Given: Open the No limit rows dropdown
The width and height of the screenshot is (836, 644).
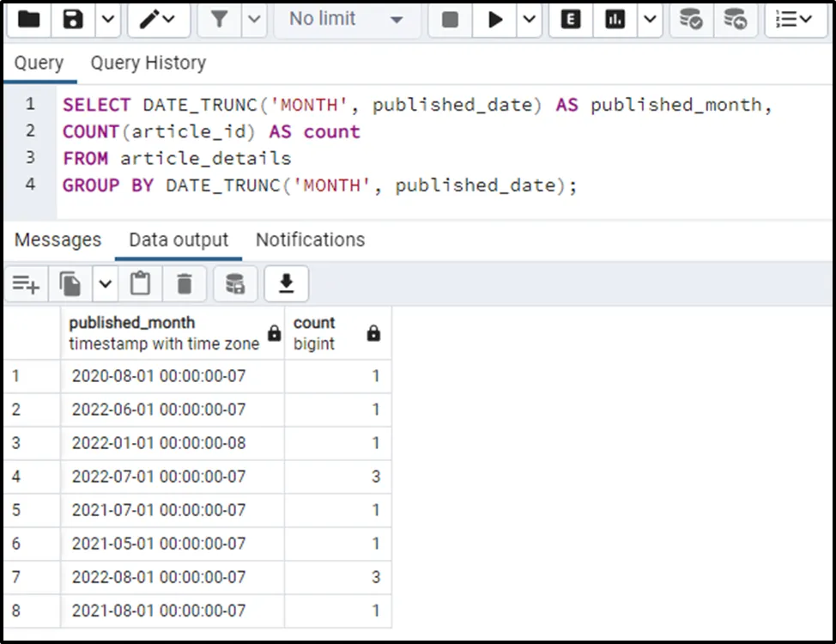Looking at the screenshot, I should [x=347, y=19].
